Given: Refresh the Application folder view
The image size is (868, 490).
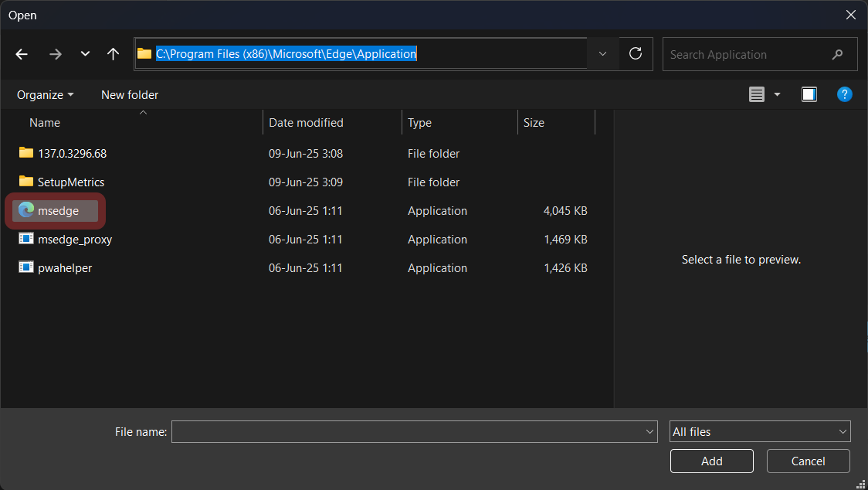Looking at the screenshot, I should 636,54.
